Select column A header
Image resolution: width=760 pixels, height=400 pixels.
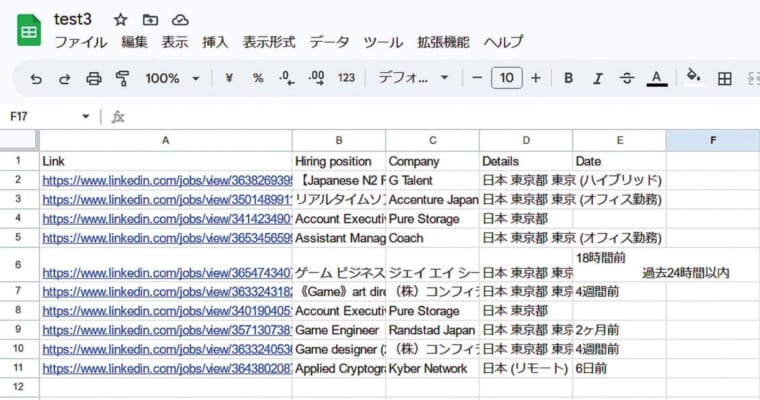click(x=166, y=141)
